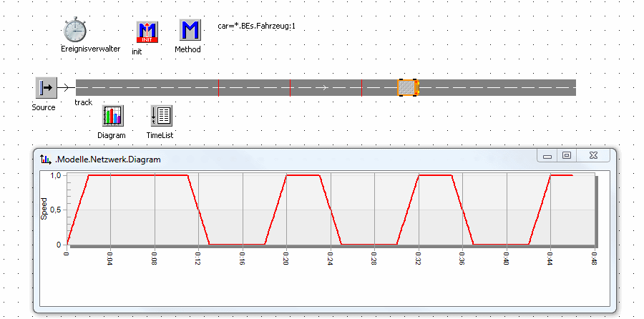Click the direction arrow on the track
This screenshot has width=644, height=319.
pos(325,88)
